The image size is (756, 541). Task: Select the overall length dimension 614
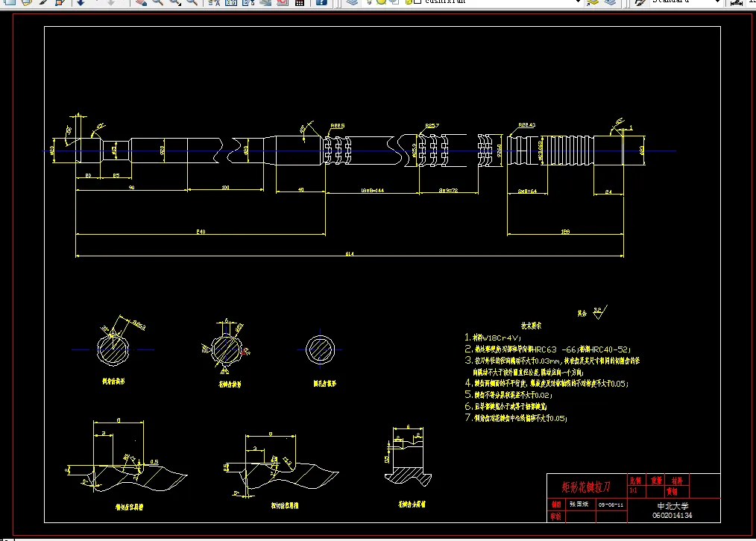pos(350,254)
